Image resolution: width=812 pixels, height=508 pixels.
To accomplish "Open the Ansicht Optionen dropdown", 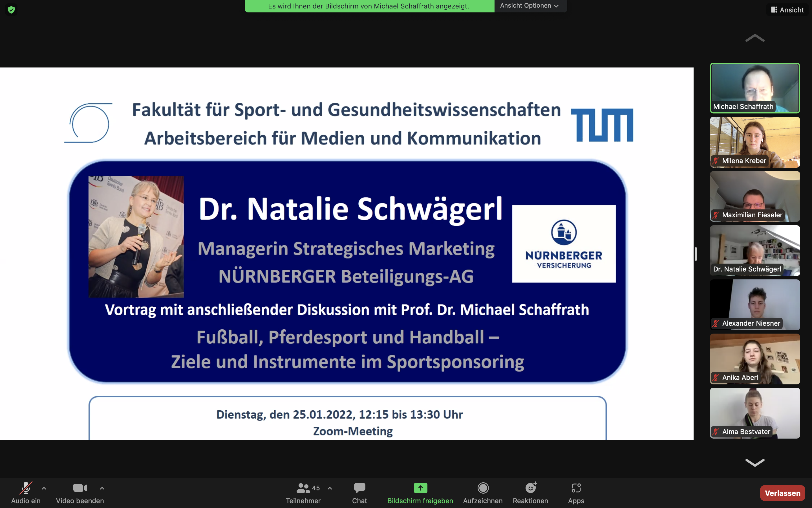I will coord(531,6).
